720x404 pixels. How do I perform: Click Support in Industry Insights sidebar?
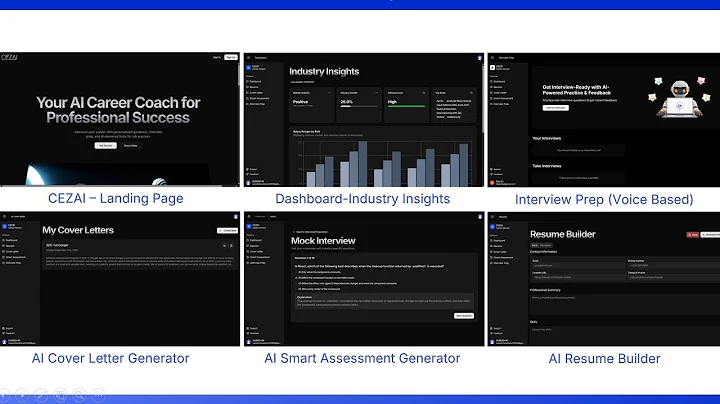pos(253,169)
